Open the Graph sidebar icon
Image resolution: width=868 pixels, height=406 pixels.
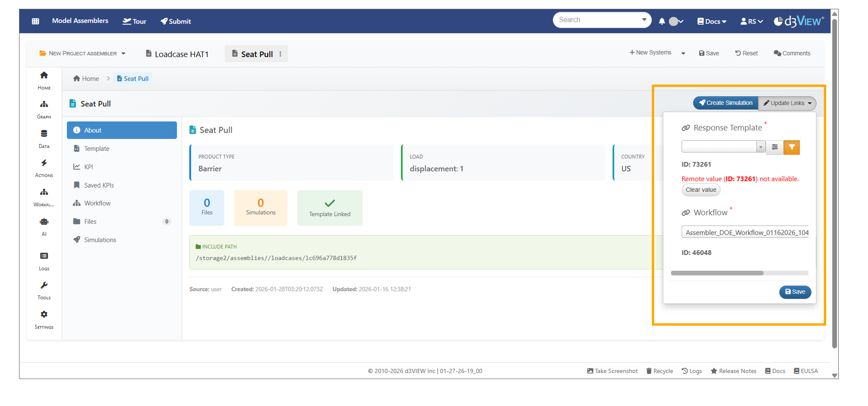pyautogui.click(x=44, y=105)
